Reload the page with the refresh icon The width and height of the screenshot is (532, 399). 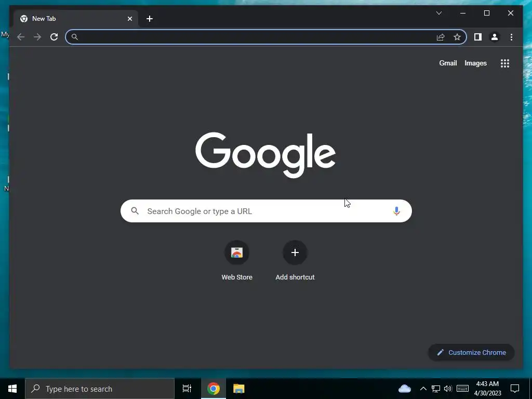point(54,37)
